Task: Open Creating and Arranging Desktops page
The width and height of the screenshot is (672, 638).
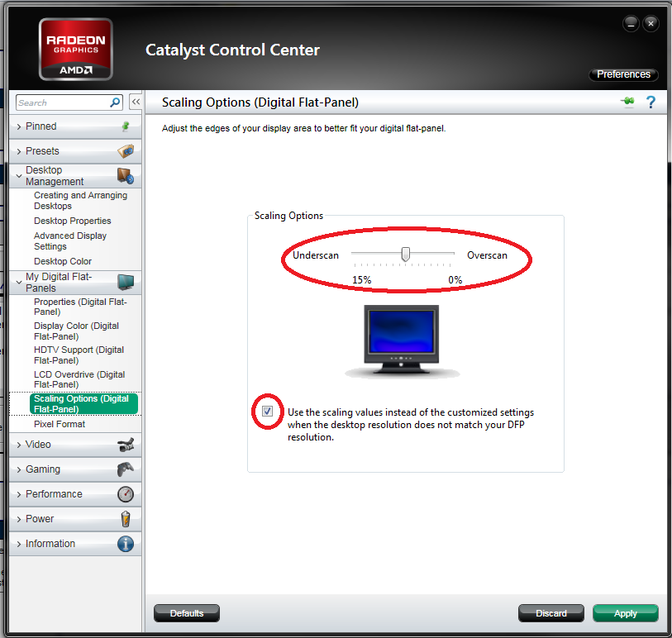Action: pyautogui.click(x=80, y=201)
